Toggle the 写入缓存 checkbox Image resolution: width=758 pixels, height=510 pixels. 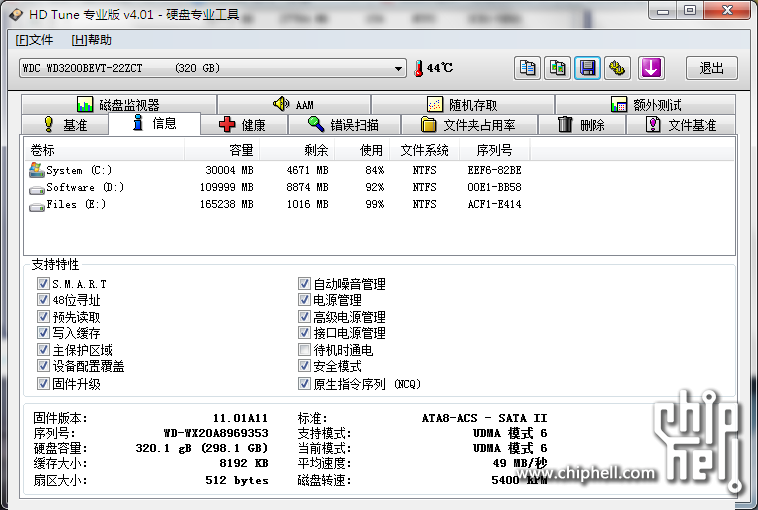click(x=43, y=333)
